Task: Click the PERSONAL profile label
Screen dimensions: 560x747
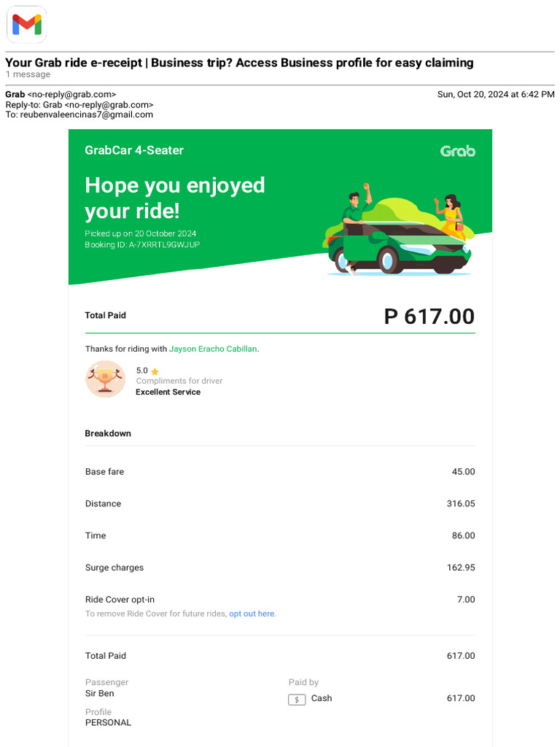Action: 108,722
